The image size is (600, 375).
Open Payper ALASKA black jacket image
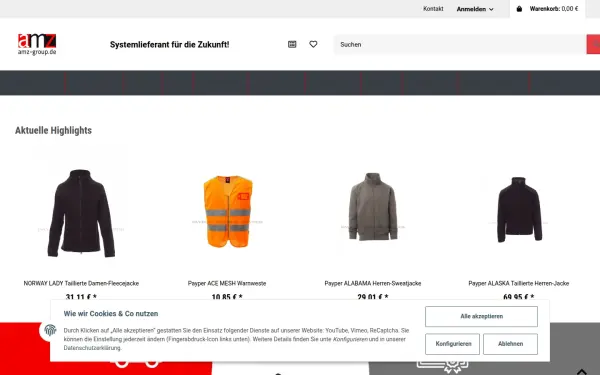tap(519, 210)
